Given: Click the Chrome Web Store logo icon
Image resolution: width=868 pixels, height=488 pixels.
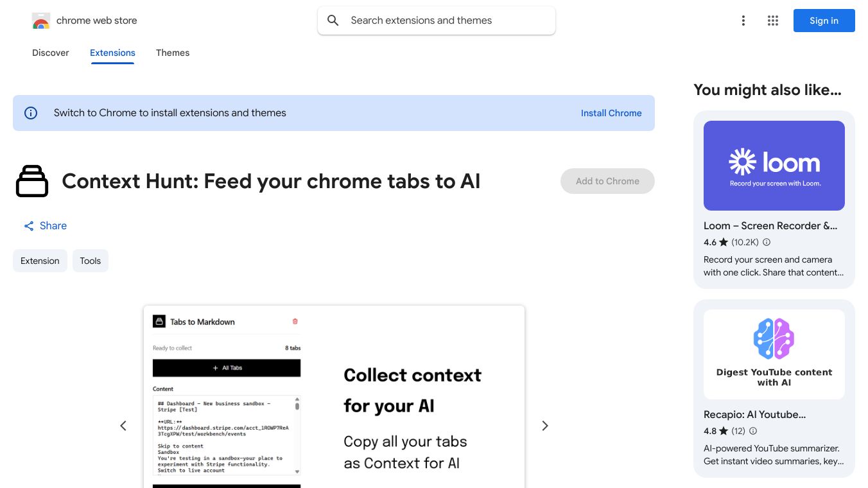Looking at the screenshot, I should pos(41,21).
